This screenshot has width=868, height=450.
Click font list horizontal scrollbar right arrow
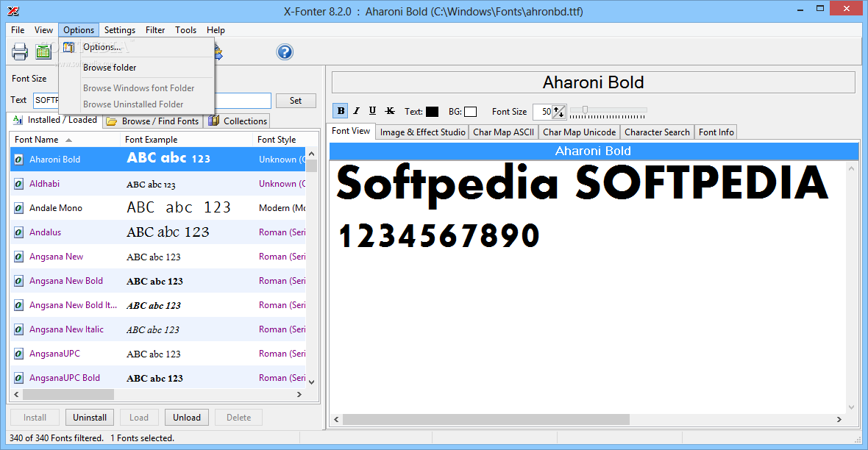coord(299,395)
